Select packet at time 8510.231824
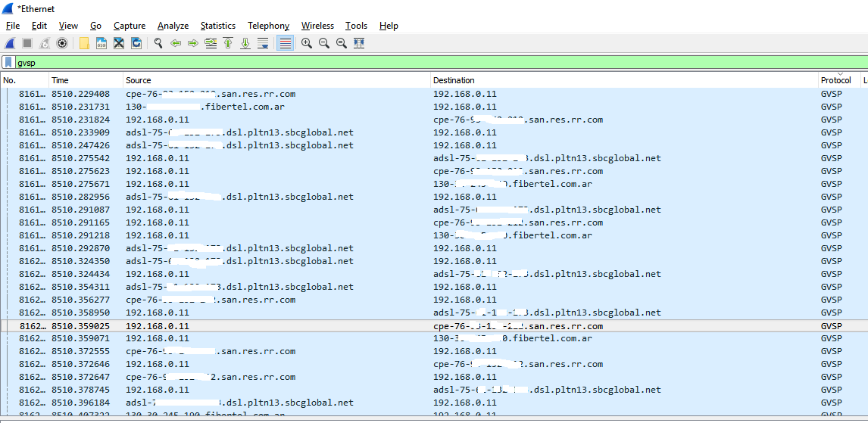868x423 pixels. coord(434,120)
